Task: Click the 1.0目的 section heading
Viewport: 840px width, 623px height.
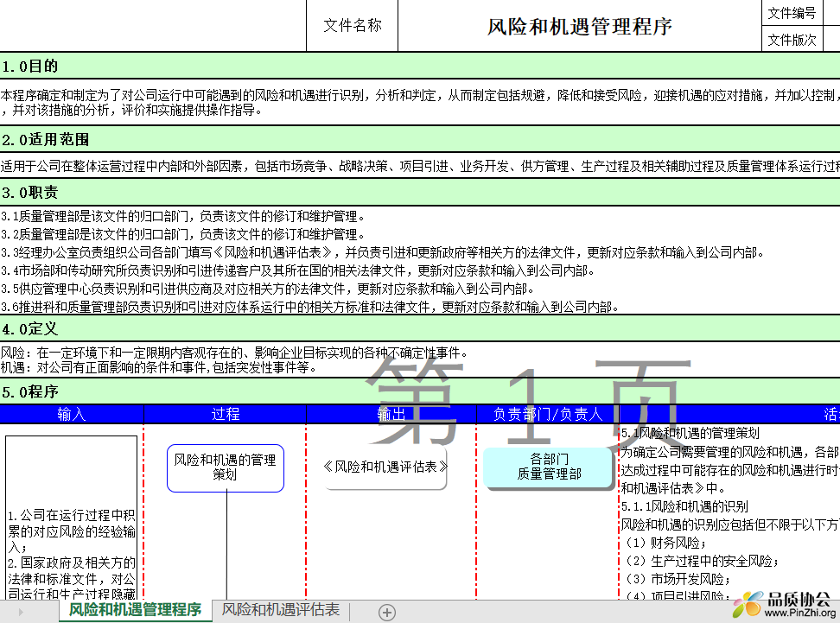Action: point(29,67)
